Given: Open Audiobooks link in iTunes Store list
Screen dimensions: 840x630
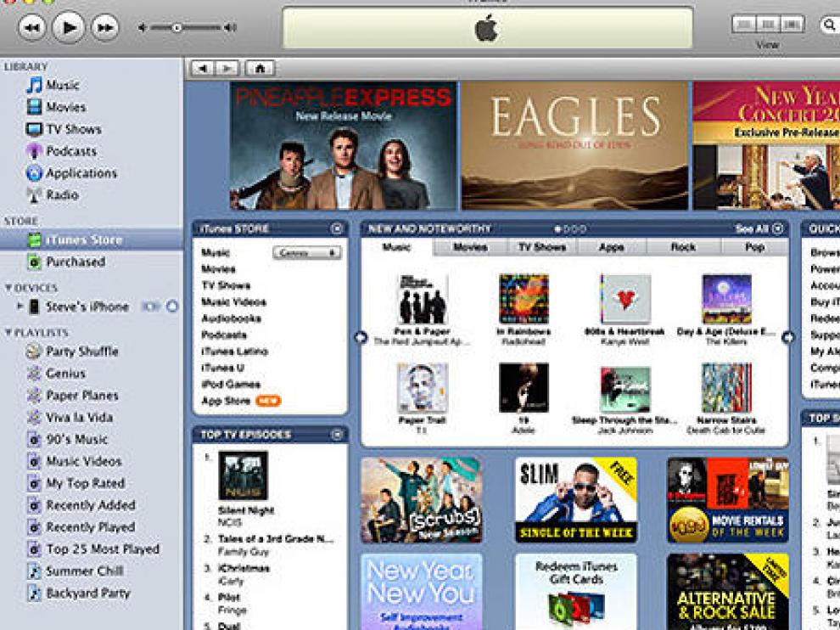Looking at the screenshot, I should pyautogui.click(x=232, y=318).
